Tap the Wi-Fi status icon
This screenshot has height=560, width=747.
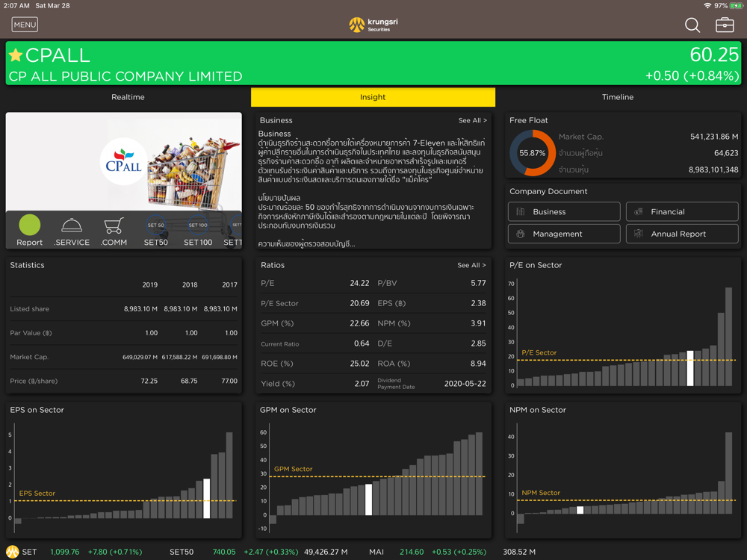[707, 6]
